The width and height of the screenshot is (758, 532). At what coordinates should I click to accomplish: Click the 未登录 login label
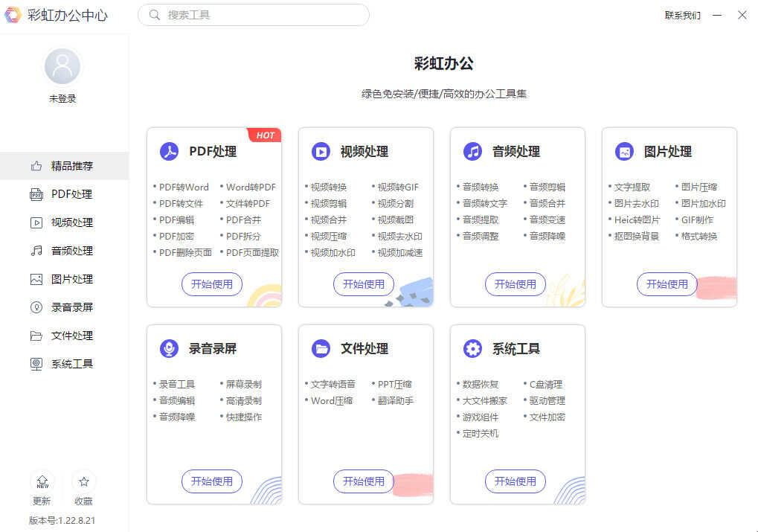point(62,99)
